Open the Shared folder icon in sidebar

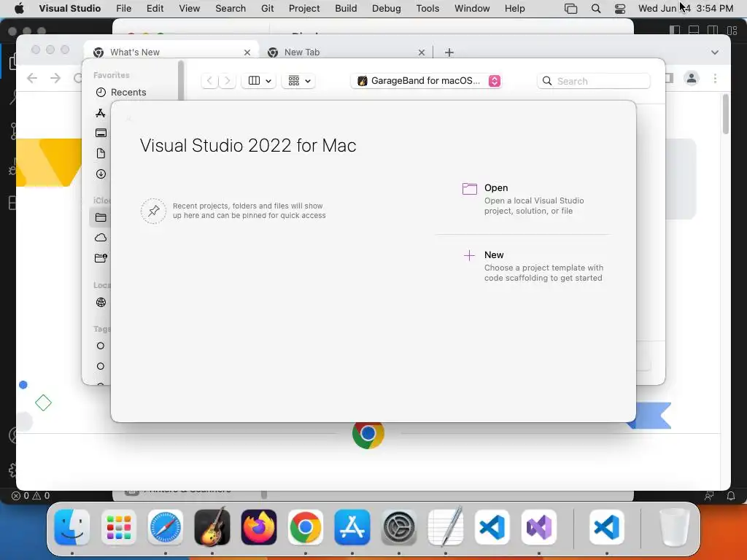pyautogui.click(x=101, y=258)
